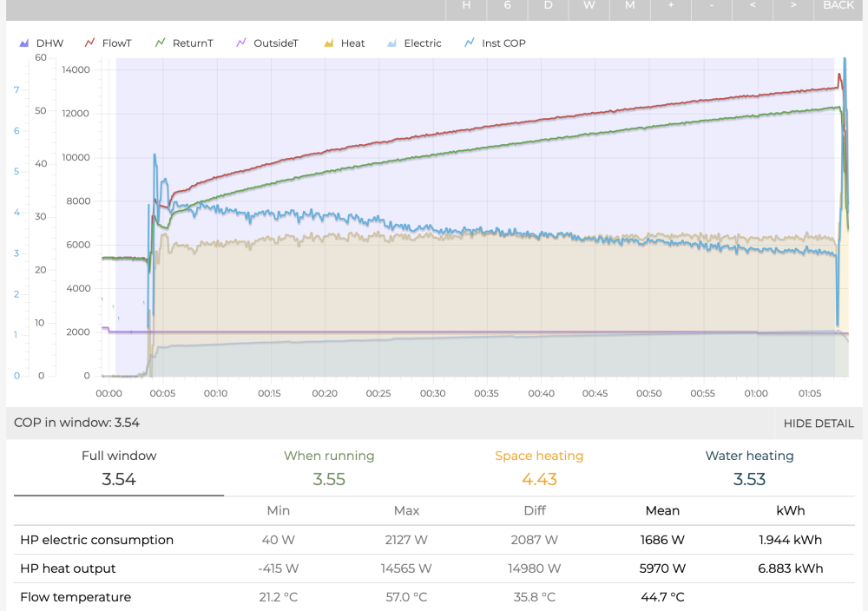
Task: Click the '01:00' time axis label
Action: coord(756,393)
